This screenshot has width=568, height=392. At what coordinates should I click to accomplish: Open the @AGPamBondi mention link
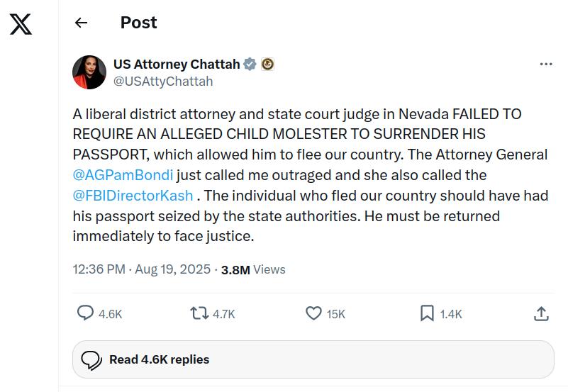click(x=123, y=174)
